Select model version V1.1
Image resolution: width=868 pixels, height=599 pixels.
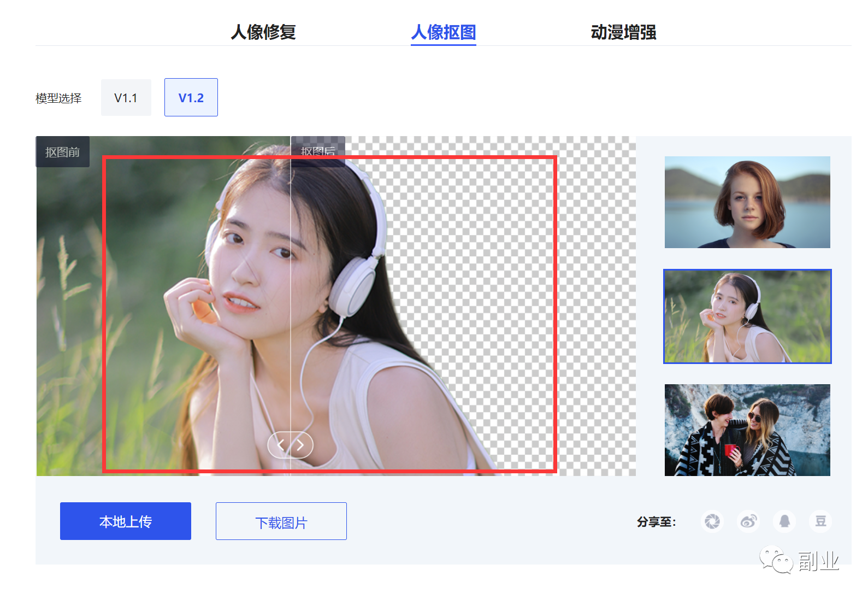click(126, 97)
